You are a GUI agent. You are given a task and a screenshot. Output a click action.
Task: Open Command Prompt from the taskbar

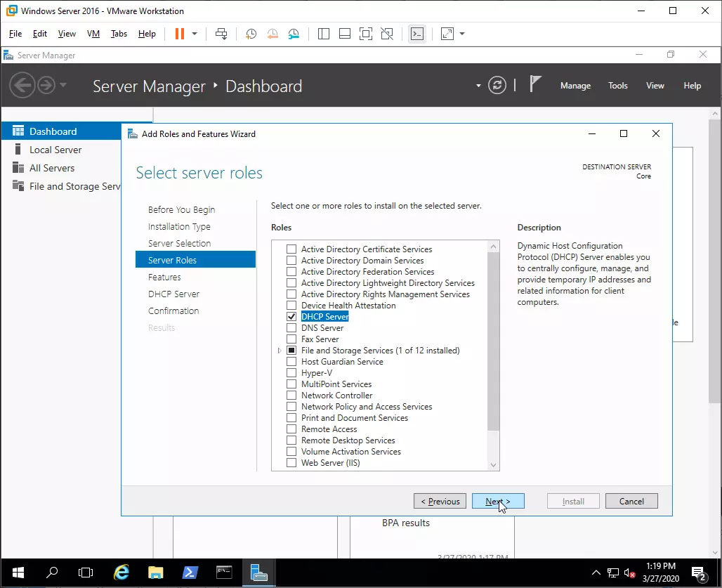224,573
